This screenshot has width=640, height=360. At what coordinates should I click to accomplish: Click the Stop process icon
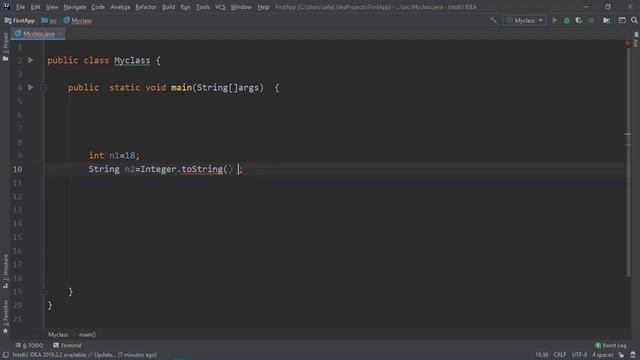[591, 20]
